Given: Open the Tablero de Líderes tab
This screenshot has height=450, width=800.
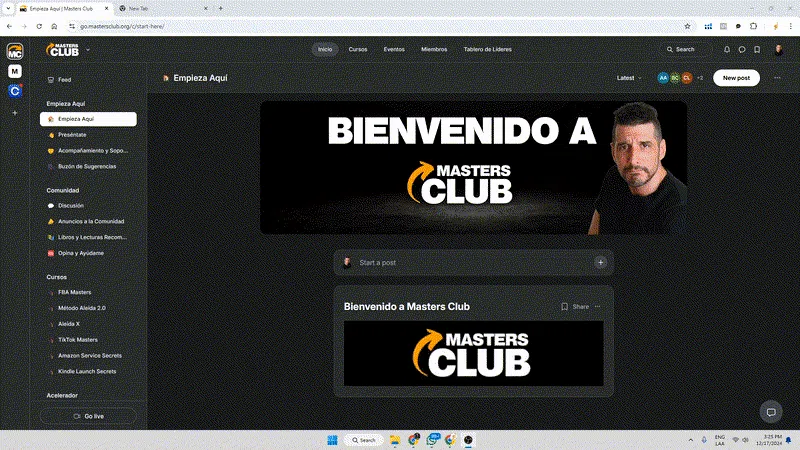Looking at the screenshot, I should coord(487,49).
